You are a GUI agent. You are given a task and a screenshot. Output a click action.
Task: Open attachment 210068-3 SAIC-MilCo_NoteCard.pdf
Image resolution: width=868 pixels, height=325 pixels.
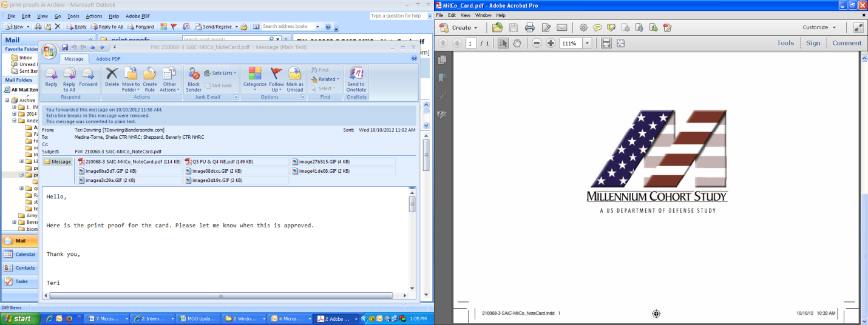pos(129,162)
